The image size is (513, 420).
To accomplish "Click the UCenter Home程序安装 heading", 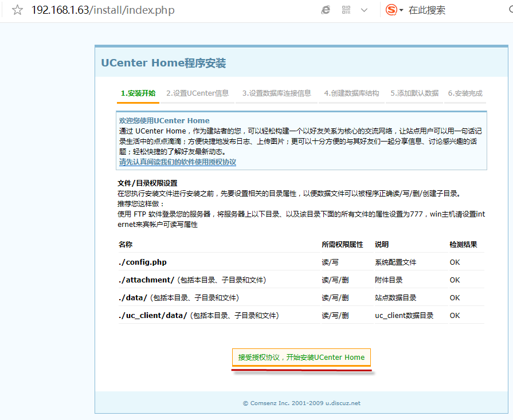I will (163, 63).
